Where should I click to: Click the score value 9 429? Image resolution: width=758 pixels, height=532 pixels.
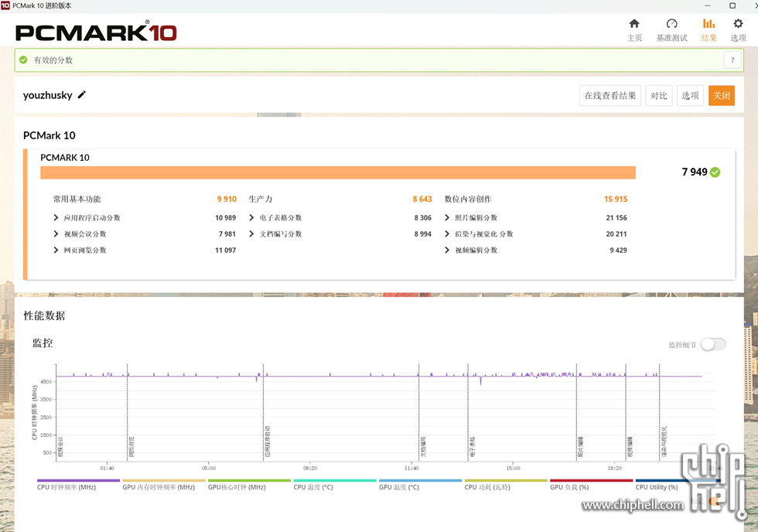pos(618,251)
